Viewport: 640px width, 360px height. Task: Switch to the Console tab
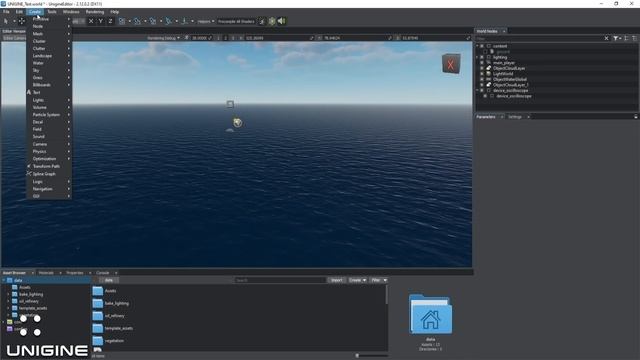click(x=102, y=273)
